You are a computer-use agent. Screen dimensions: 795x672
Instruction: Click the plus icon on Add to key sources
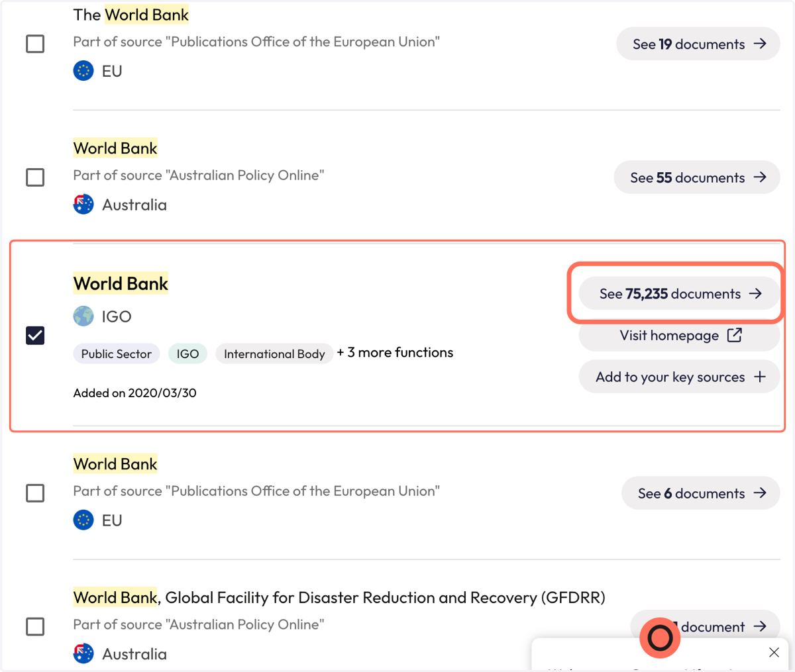pos(760,377)
